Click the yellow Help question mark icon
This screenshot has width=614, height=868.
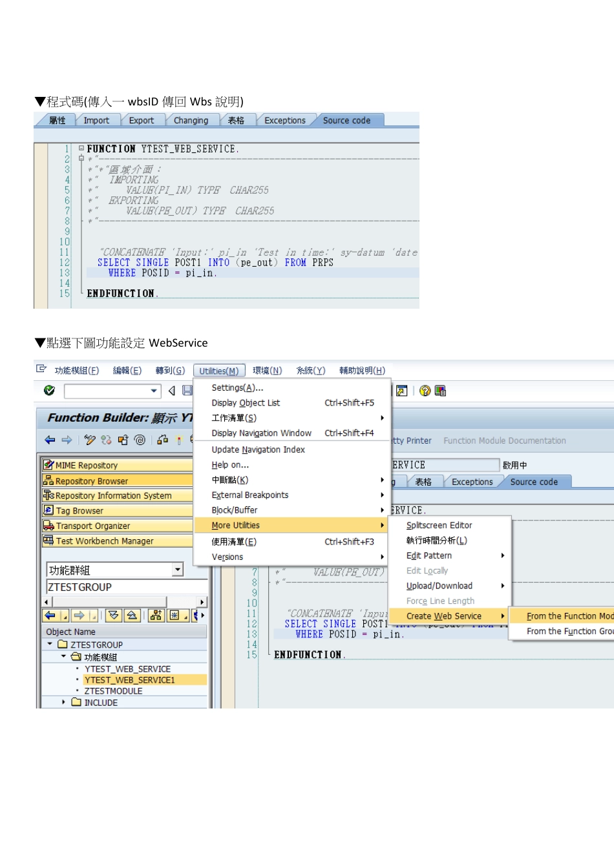coord(425,390)
